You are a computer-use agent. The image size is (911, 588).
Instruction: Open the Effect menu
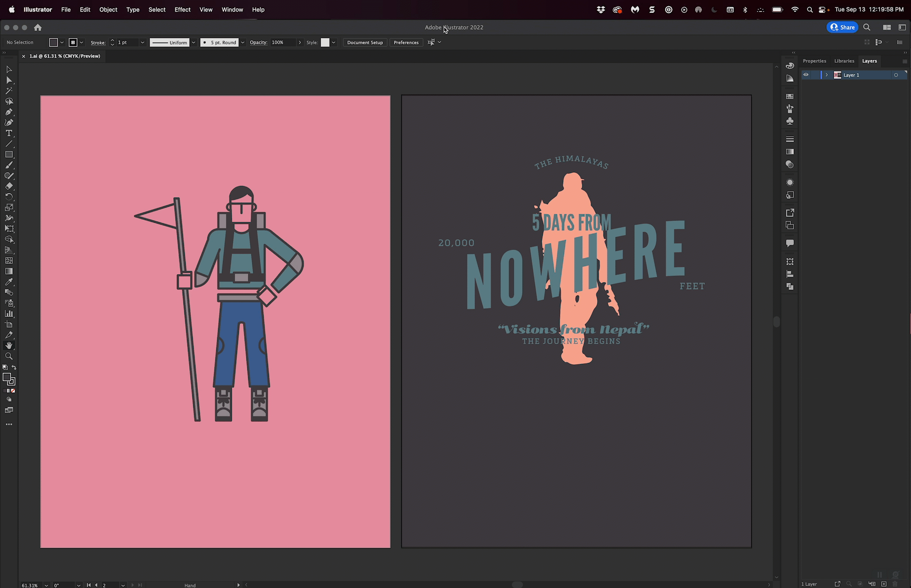point(182,9)
